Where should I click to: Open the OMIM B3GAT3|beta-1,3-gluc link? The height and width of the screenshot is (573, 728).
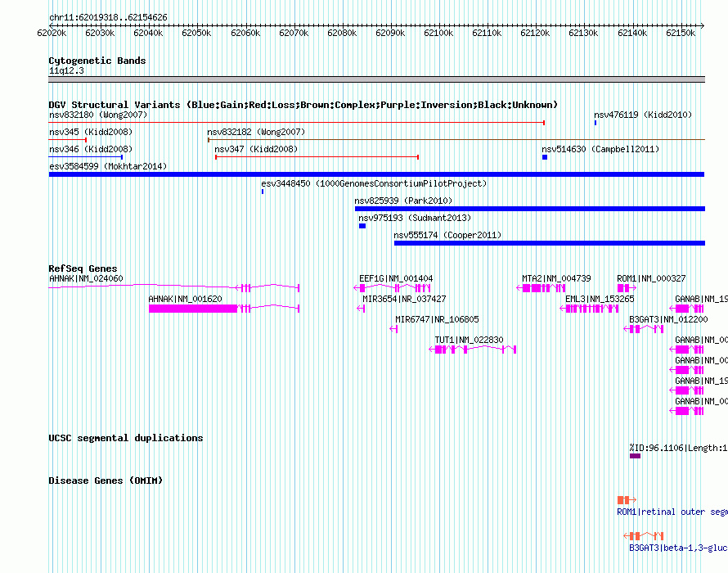click(678, 548)
